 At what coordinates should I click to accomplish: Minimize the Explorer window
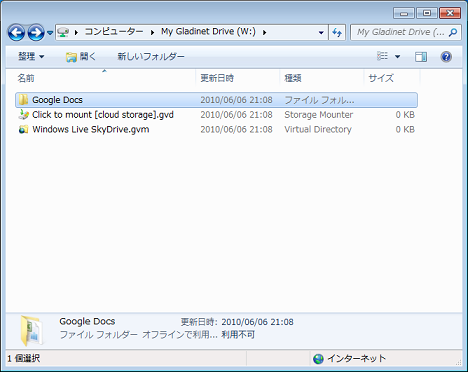coord(404,13)
